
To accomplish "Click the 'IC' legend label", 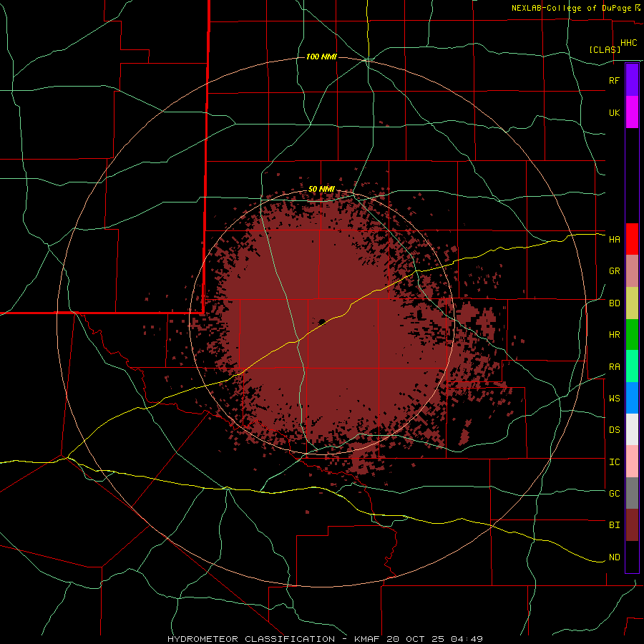I will coord(614,462).
